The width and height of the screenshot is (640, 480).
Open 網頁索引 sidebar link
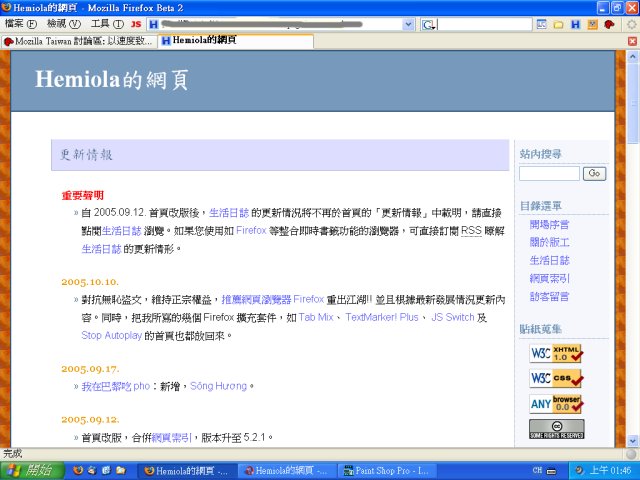point(549,278)
